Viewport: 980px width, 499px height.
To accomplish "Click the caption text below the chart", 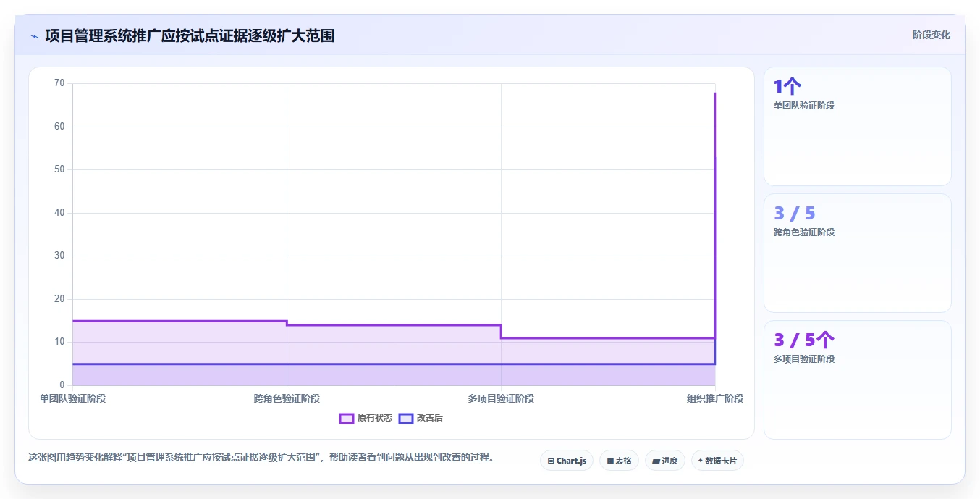I will (261, 458).
